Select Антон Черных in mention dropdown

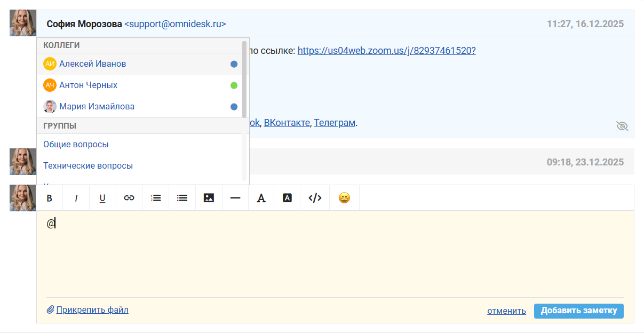pos(88,85)
